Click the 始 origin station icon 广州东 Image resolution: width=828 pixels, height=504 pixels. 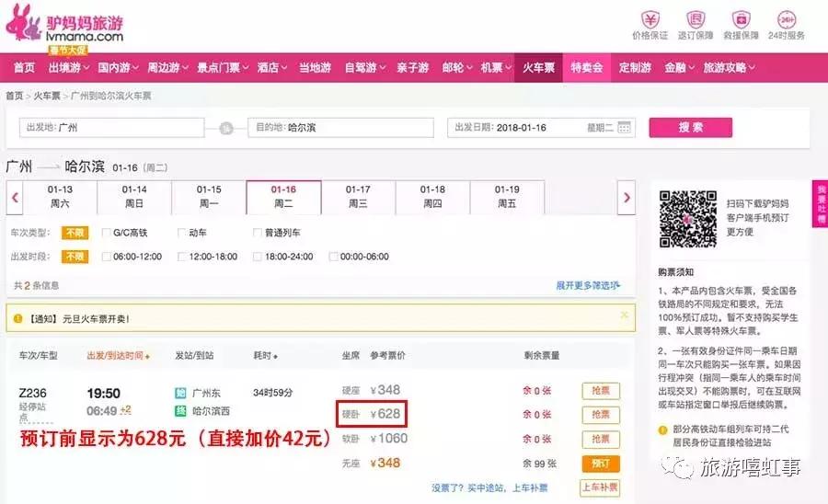tap(180, 393)
